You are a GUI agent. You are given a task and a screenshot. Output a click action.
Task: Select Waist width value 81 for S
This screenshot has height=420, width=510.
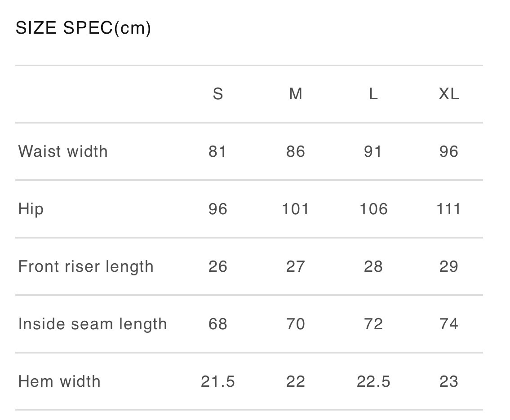coord(218,151)
